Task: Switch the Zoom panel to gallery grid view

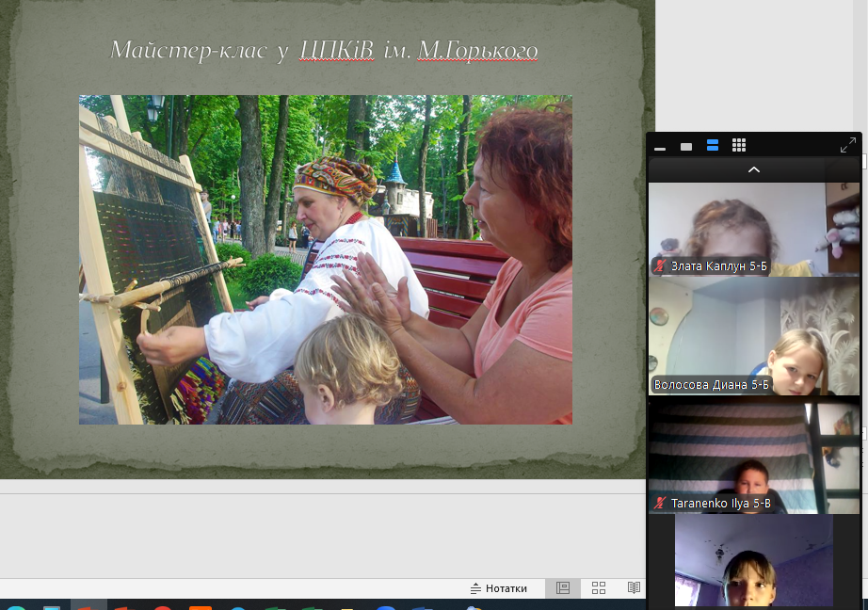Action: pos(738,146)
